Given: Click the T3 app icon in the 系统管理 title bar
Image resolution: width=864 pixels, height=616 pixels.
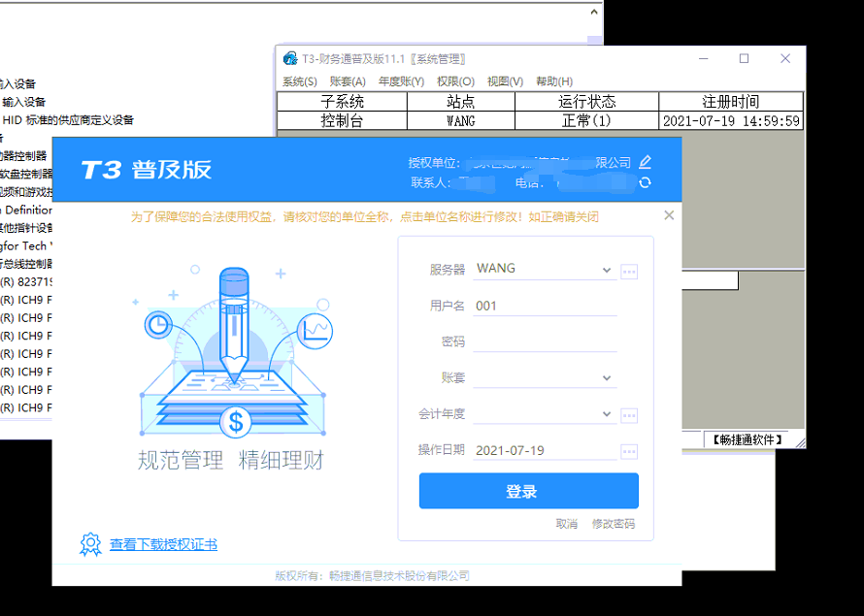Looking at the screenshot, I should (x=290, y=58).
